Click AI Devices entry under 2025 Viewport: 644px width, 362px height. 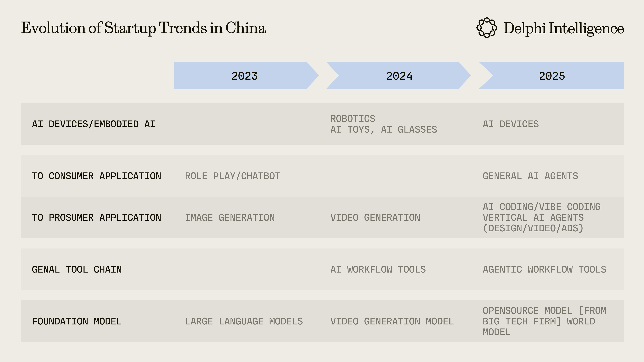click(x=511, y=124)
